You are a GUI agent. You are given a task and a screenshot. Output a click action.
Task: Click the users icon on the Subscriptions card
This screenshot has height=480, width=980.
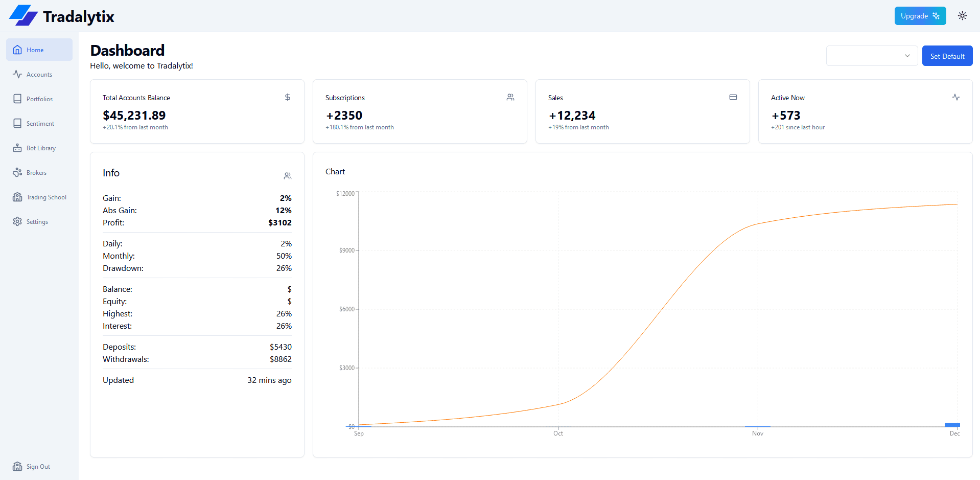[x=510, y=97]
